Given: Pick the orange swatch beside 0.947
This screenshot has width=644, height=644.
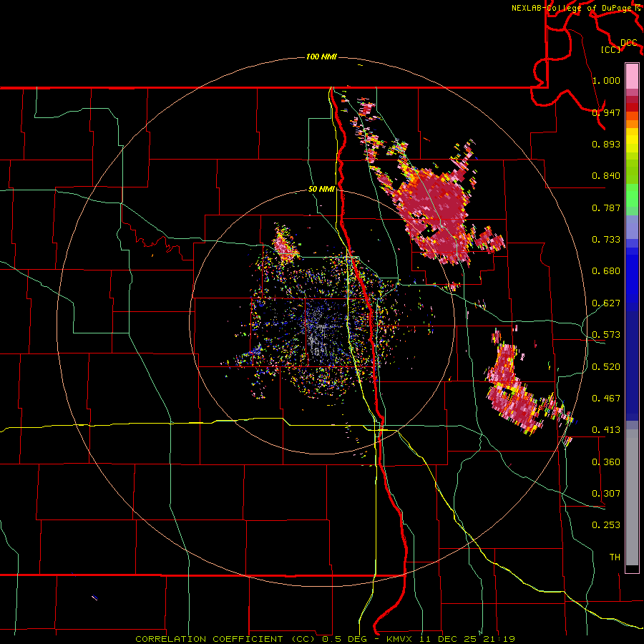Looking at the screenshot, I should pyautogui.click(x=632, y=116).
